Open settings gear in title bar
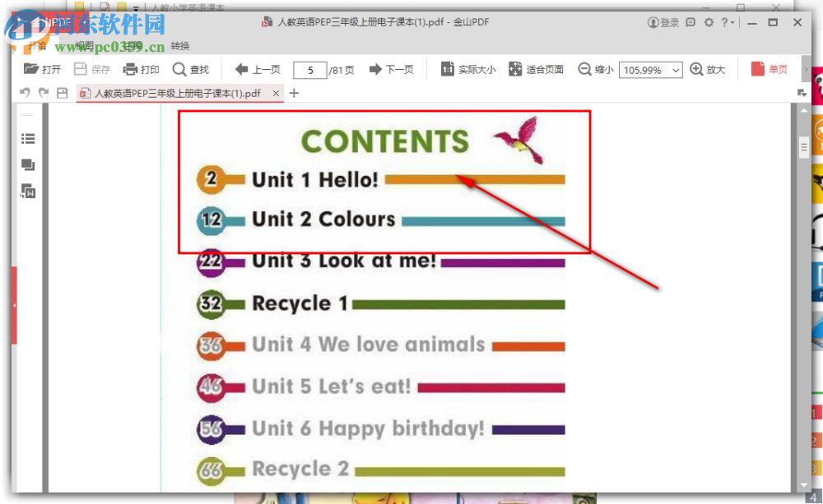 [x=709, y=22]
